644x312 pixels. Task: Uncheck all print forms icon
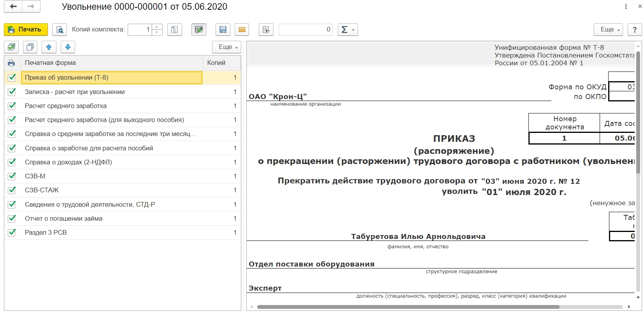pos(30,47)
